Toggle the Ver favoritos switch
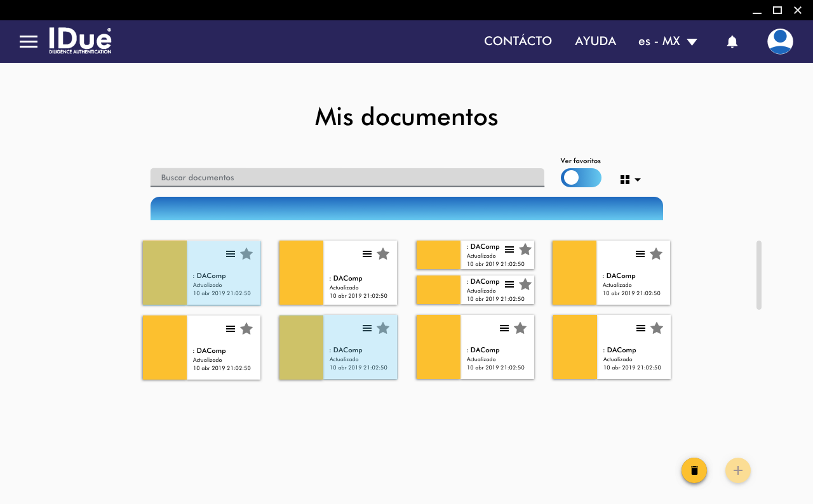This screenshot has height=504, width=813. click(581, 178)
